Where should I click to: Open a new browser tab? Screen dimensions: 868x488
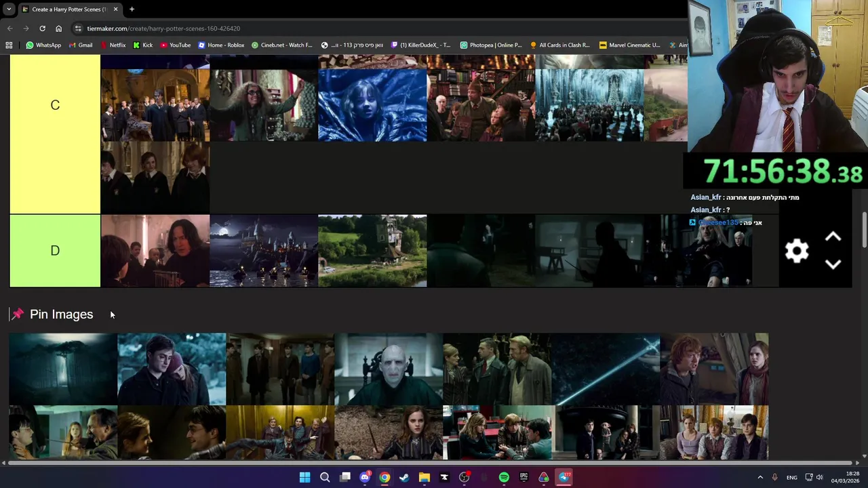132,9
